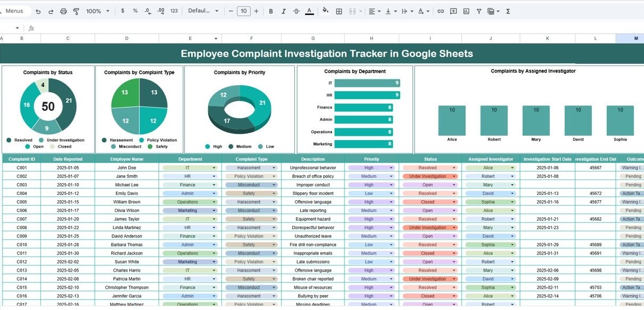Click the increase font size plus button

click(257, 11)
